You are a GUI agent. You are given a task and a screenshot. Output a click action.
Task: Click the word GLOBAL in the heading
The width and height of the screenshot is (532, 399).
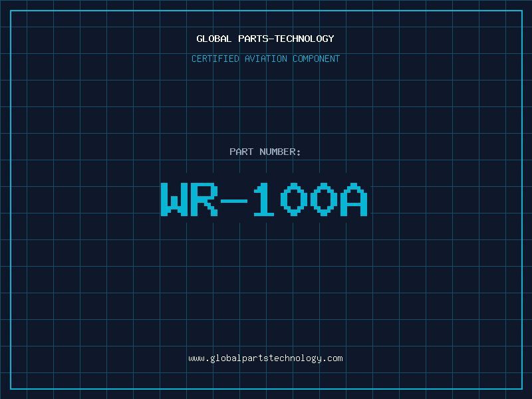tap(213, 39)
